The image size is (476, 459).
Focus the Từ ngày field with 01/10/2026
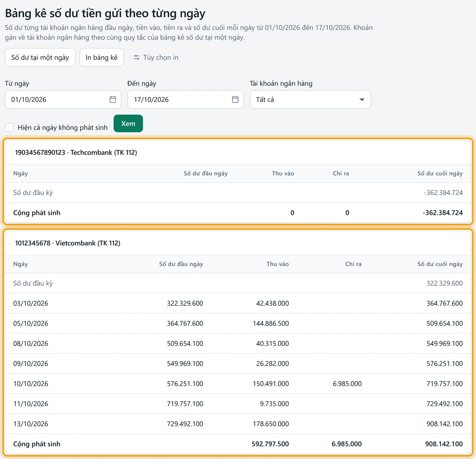pos(63,99)
